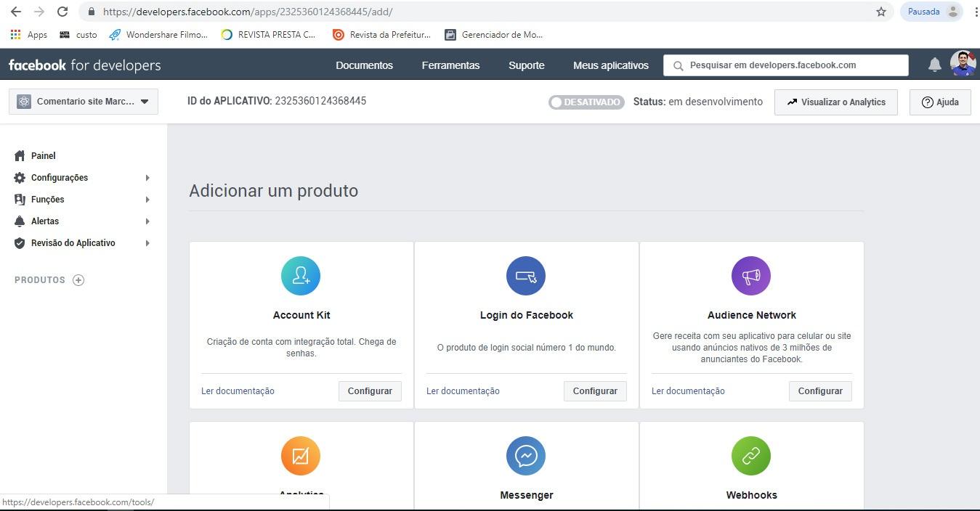The image size is (980, 511).
Task: Click the Account Kit product title
Action: (x=301, y=315)
